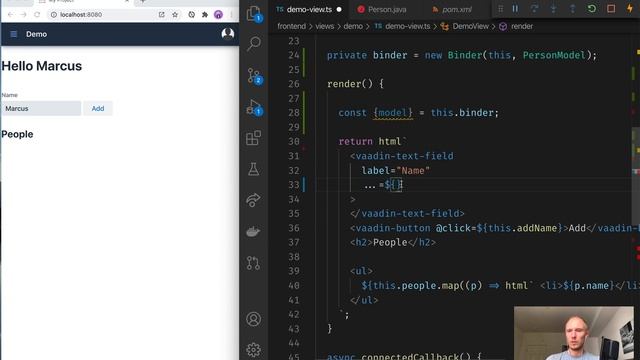Pause the debug session
The image size is (640, 360).
(x=515, y=9)
